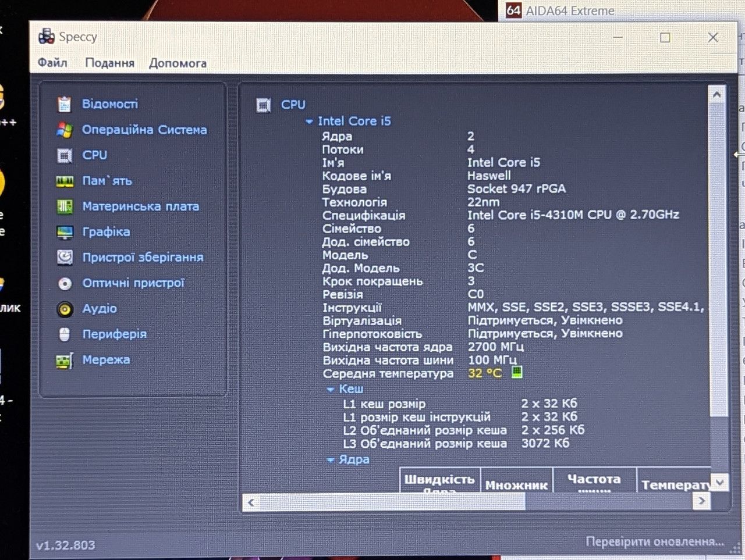Image resolution: width=745 pixels, height=560 pixels.
Task: Collapse the Кеш section arrow
Action: 330,389
